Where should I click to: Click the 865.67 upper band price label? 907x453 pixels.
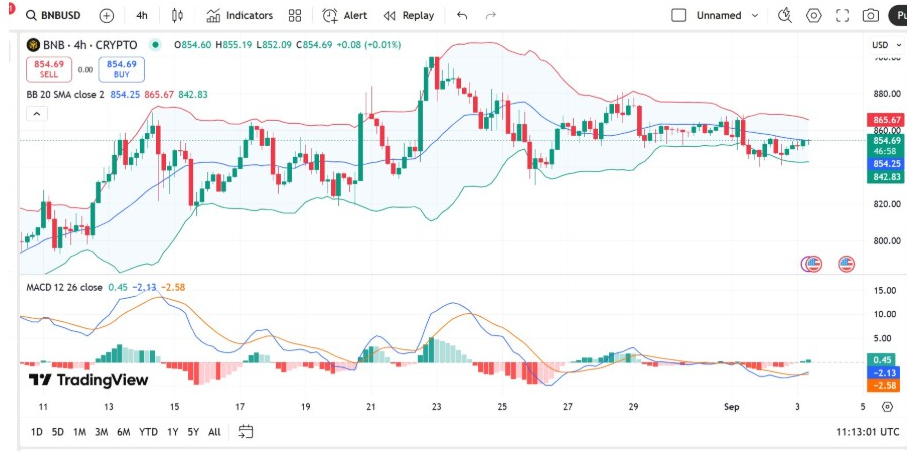pos(885,120)
